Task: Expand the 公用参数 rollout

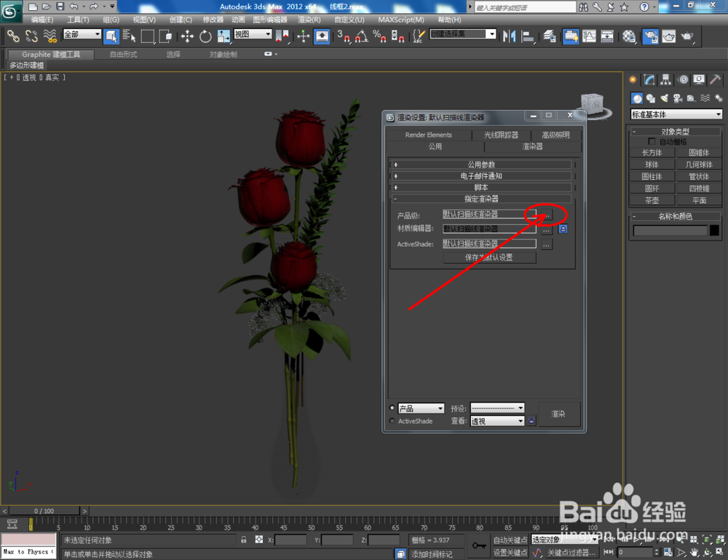Action: click(481, 165)
